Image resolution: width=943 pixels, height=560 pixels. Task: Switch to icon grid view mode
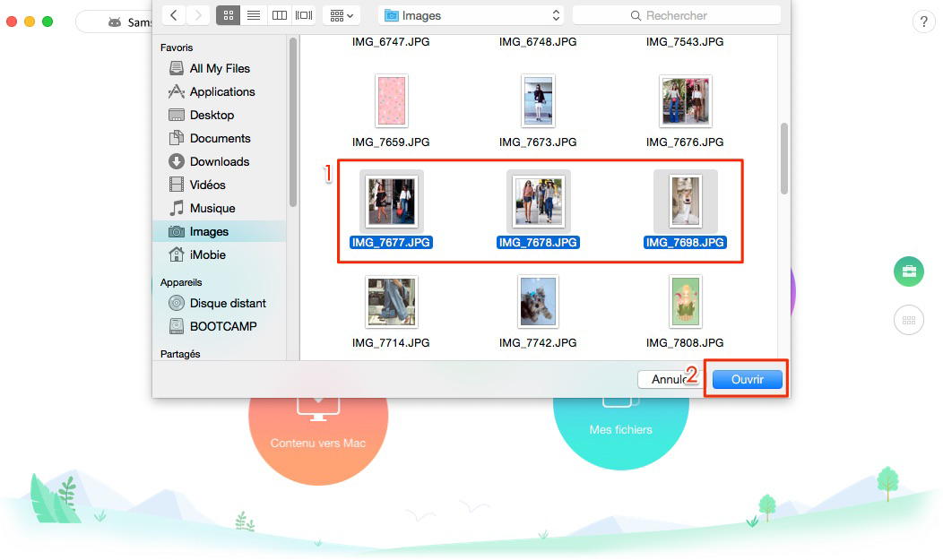coord(228,15)
